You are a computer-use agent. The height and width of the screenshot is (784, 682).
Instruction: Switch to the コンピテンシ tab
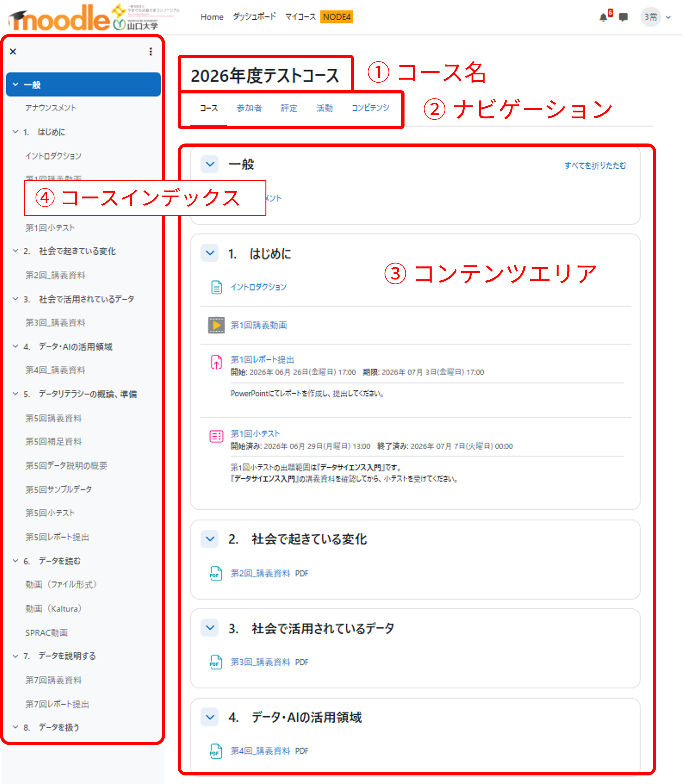[370, 108]
